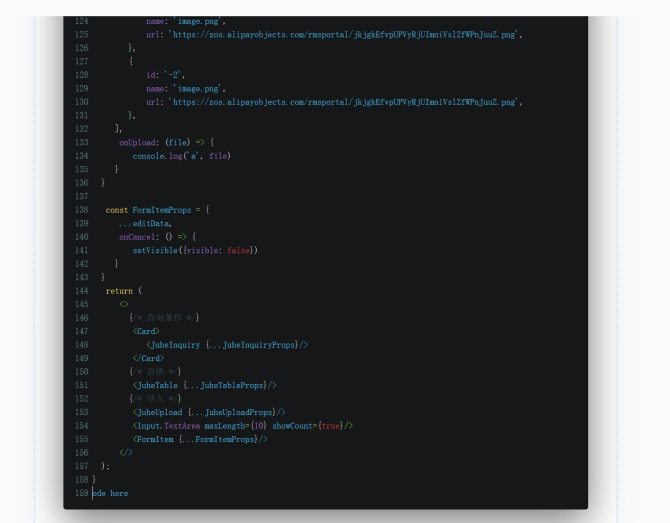Click the "ode here" text on line 159

tap(110, 493)
